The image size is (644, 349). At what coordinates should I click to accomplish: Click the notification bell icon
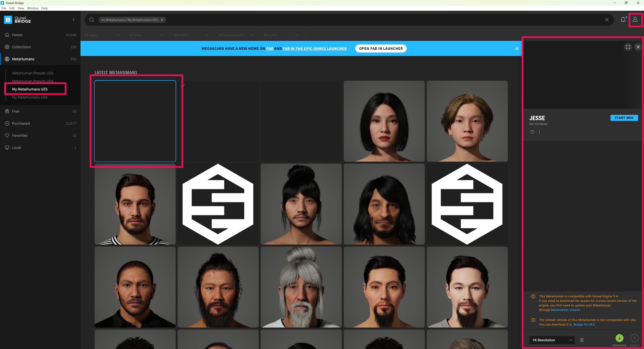click(x=623, y=20)
